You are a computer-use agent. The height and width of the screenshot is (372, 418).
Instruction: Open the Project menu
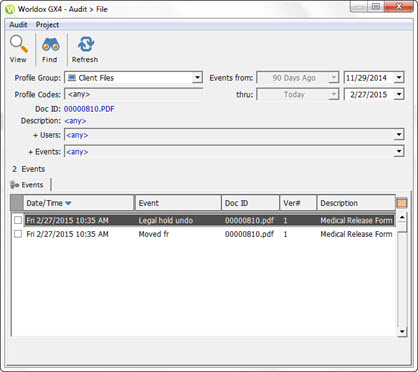pyautogui.click(x=47, y=25)
